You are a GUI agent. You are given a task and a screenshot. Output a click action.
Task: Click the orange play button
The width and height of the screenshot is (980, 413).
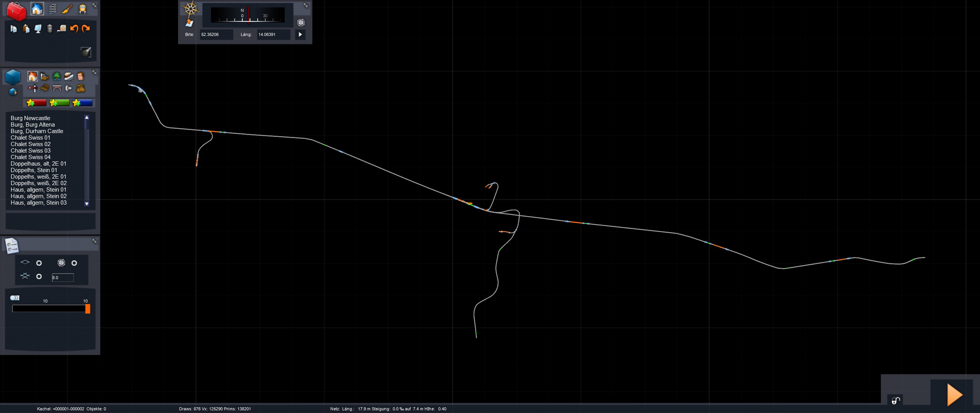[954, 395]
